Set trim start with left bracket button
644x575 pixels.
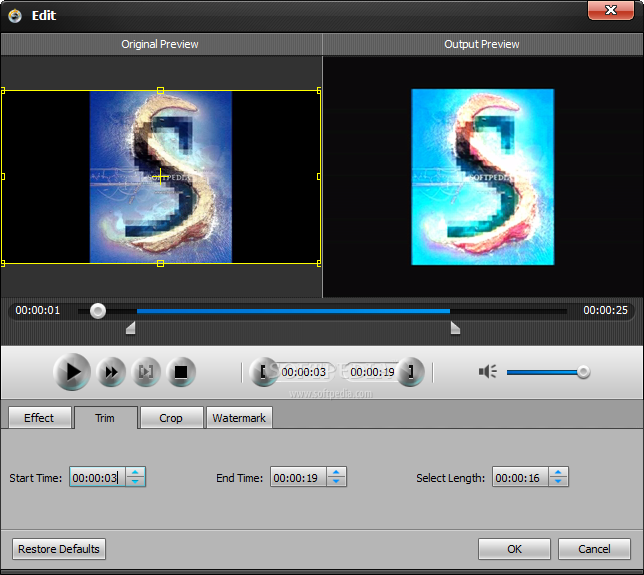263,372
